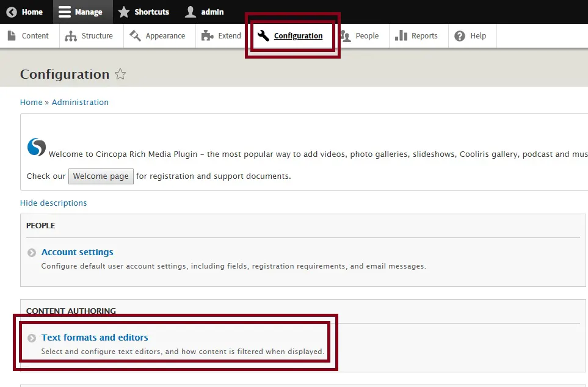Click the Content page icon
The image size is (588, 387).
pos(12,35)
